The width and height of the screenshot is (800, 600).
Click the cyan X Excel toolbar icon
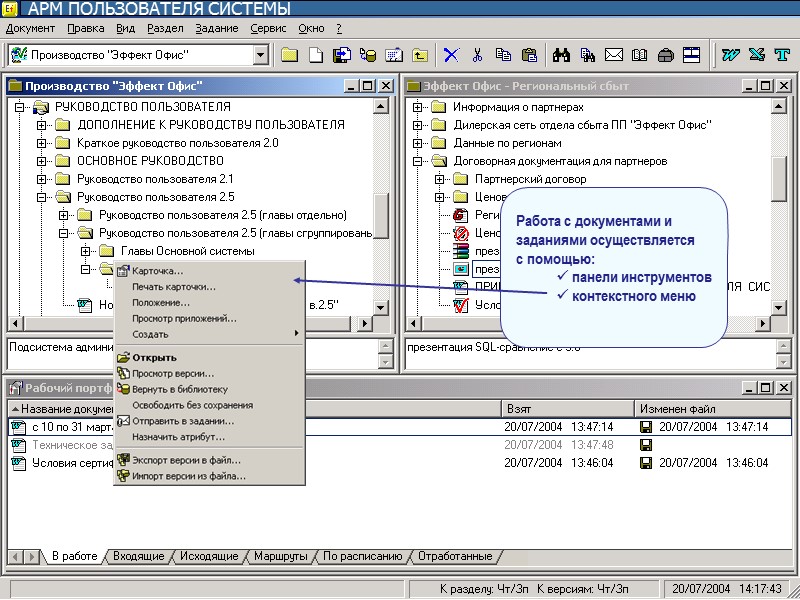coord(757,55)
